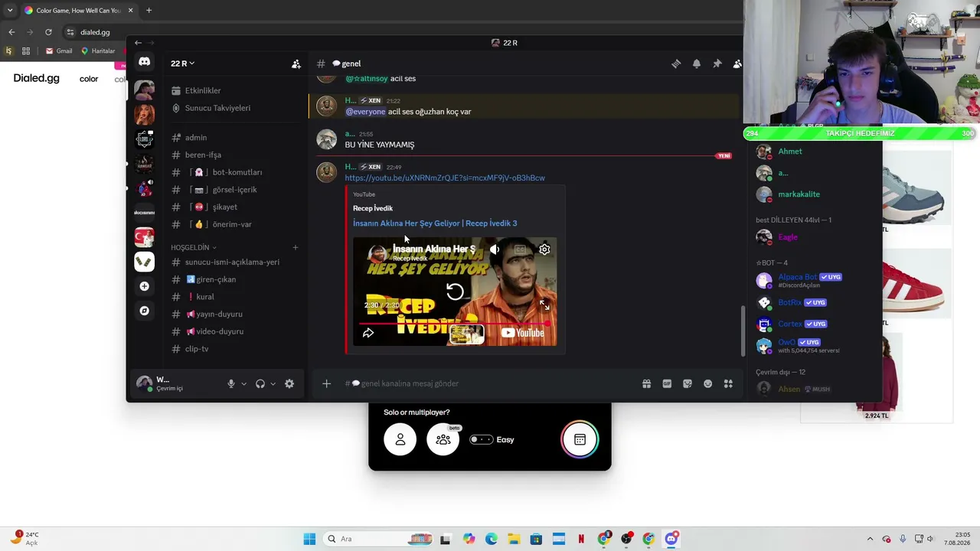This screenshot has width=980, height=551.
Task: Create a channel in HOŞGELDİN category
Action: [296, 247]
